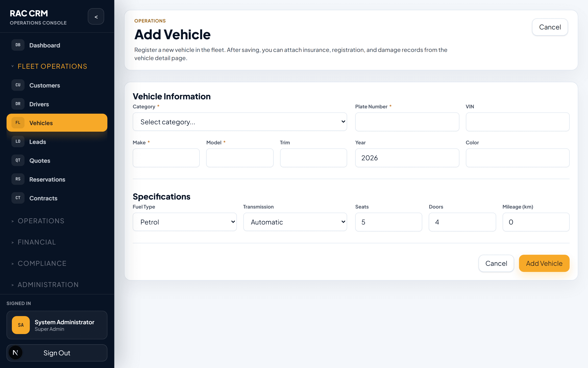Click the CU badge beside Customers
The width and height of the screenshot is (588, 368).
18,85
